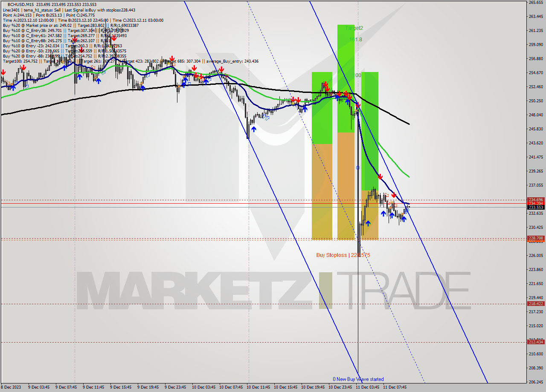Click the red sell arrow on the falling purple line
Screen dimensions: 546x392
(x=380, y=176)
